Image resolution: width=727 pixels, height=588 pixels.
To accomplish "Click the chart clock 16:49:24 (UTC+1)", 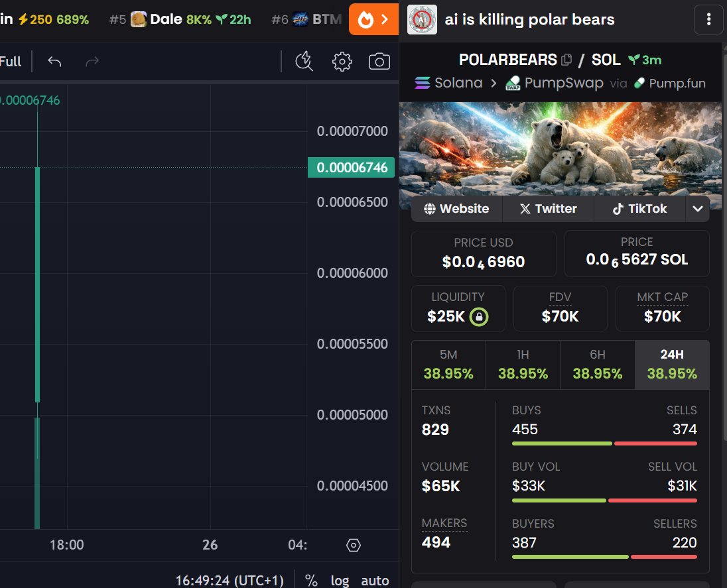I will pyautogui.click(x=229, y=580).
